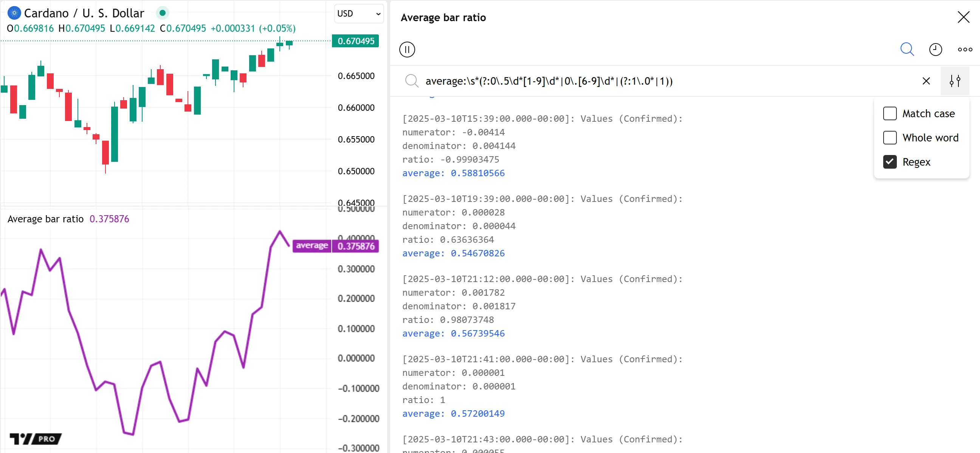980x453 pixels.
Task: Click the TradingView PRO logo
Action: tap(36, 439)
